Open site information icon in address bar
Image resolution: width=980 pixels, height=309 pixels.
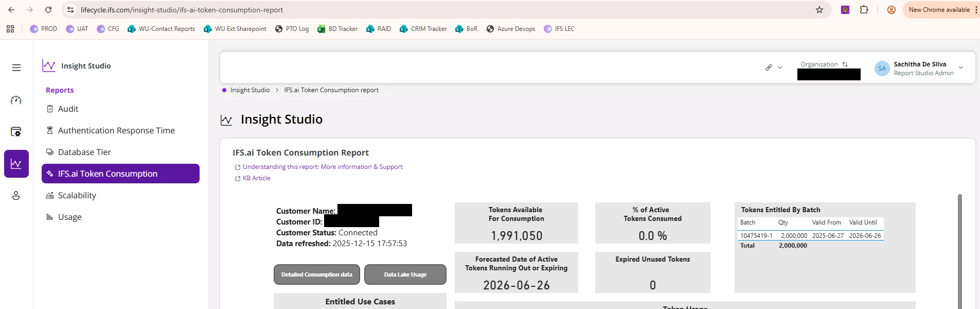coord(71,10)
